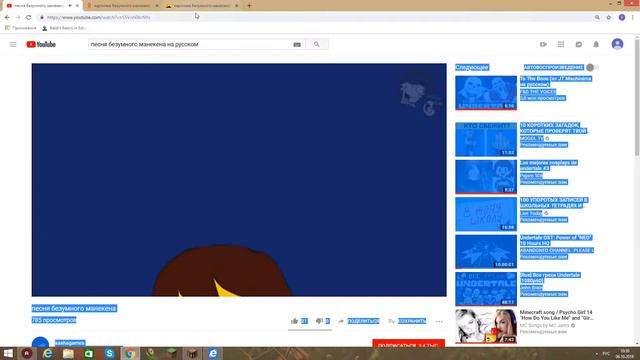Image resolution: width=640 pixels, height=360 pixels.
Task: Switch to Chrome in the taskbar
Action: (x=130, y=353)
